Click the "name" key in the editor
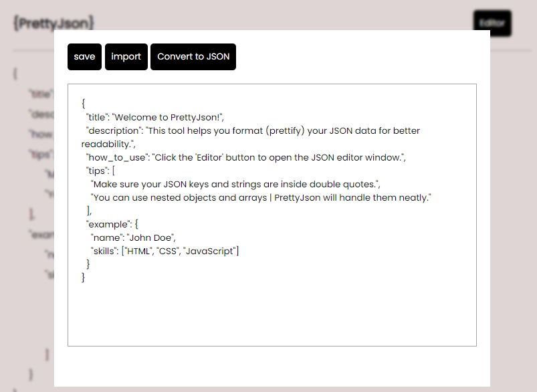The width and height of the screenshot is (537, 392). pos(106,237)
